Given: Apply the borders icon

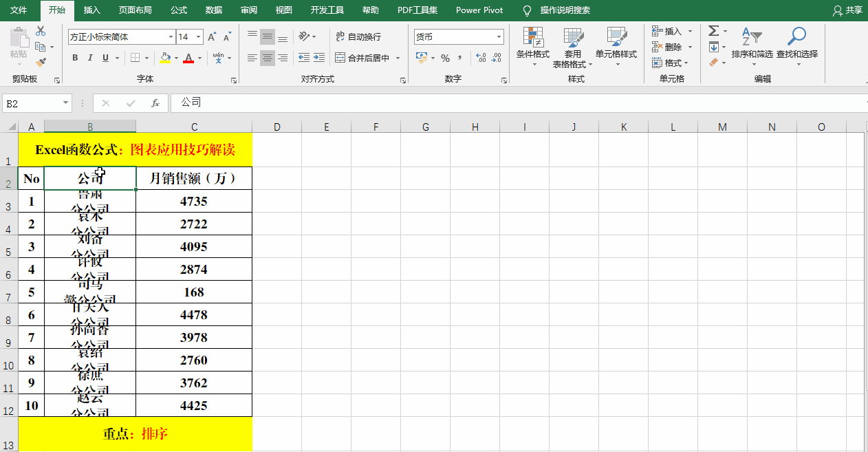Looking at the screenshot, I should pyautogui.click(x=135, y=58).
